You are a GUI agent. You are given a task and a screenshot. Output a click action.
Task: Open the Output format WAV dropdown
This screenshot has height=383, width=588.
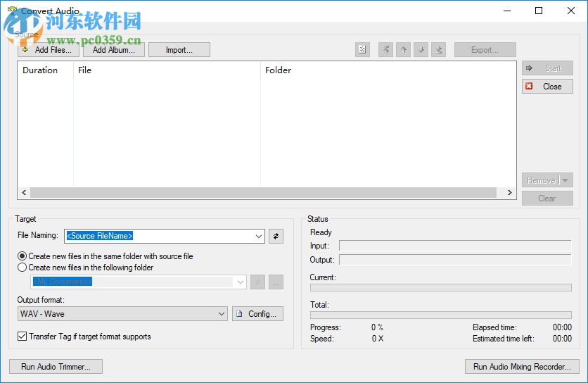click(122, 314)
